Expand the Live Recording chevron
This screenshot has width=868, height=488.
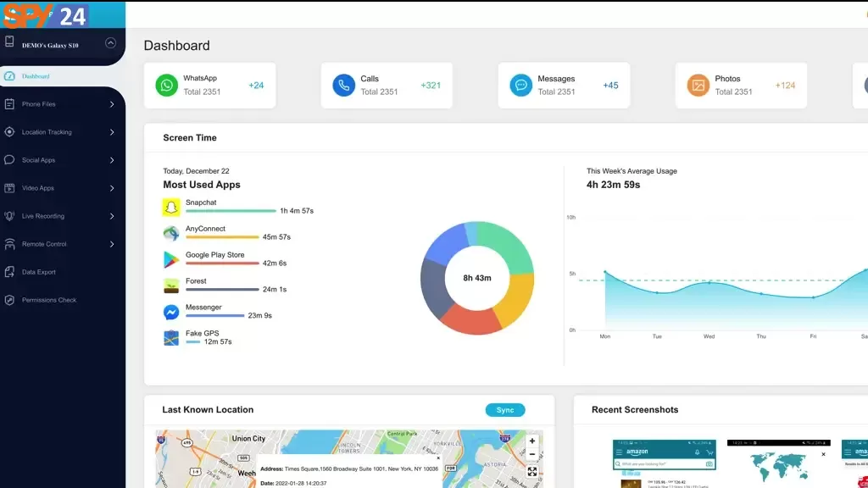click(x=112, y=216)
